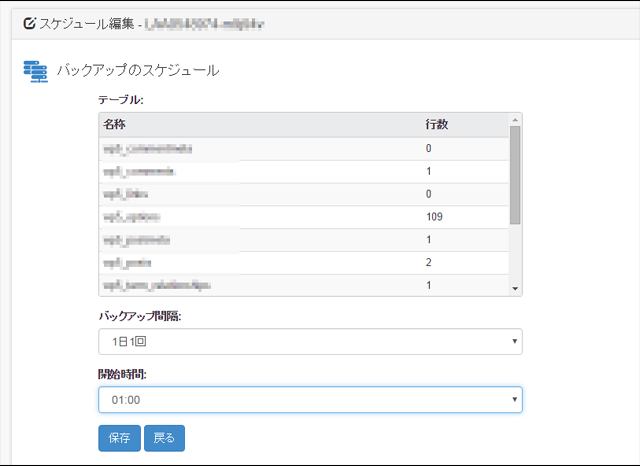Click the 行数 column header

pos(436,124)
